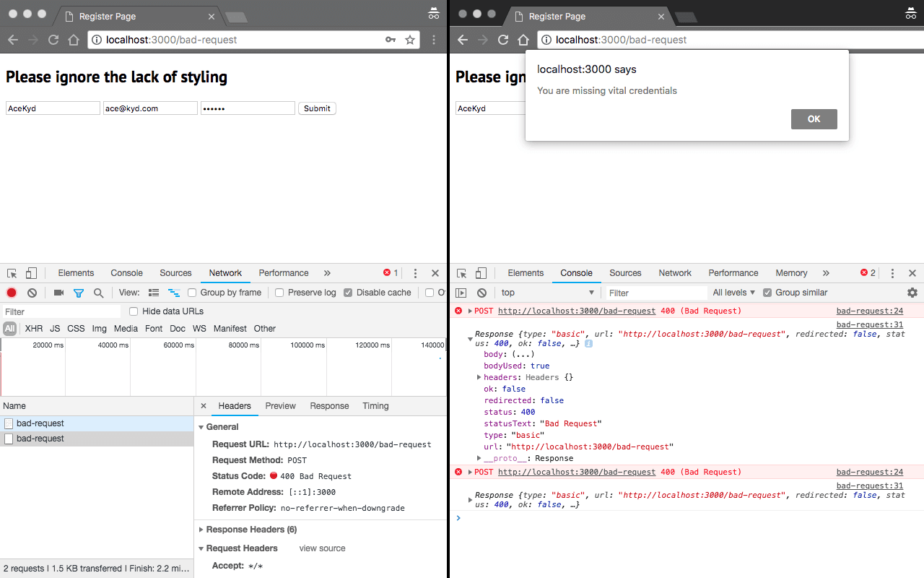Select the inspect element cursor icon
The height and width of the screenshot is (578, 924).
point(12,272)
